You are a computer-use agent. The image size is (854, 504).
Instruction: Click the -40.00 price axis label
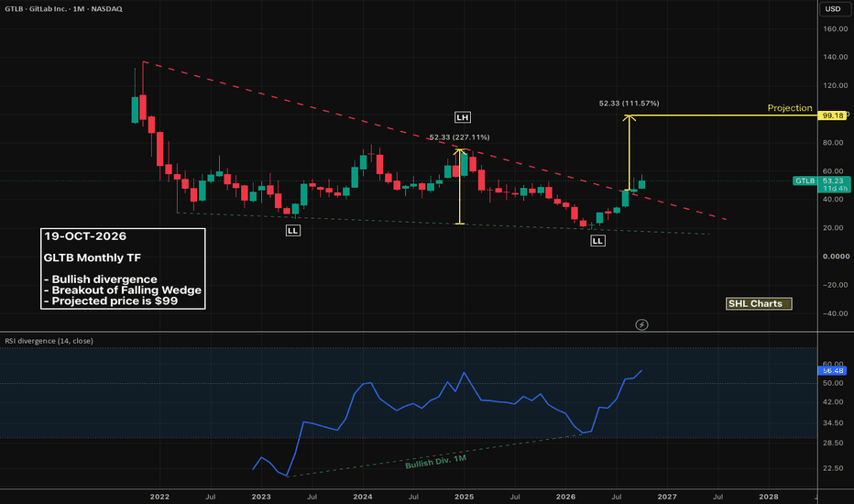point(836,312)
